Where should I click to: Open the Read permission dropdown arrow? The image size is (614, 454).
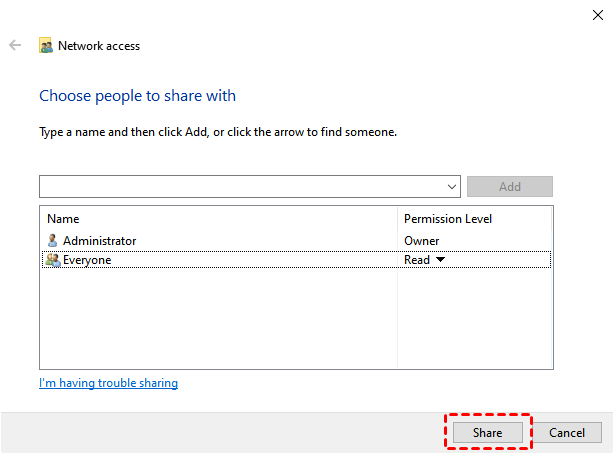(440, 260)
